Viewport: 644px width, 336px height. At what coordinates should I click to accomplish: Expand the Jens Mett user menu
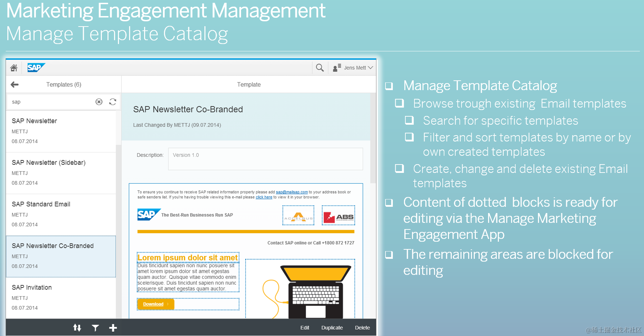(x=359, y=68)
